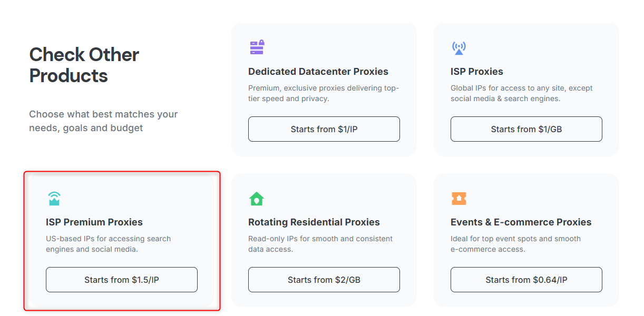Viewport: 644px width, 316px height.
Task: Click the ISP Proxies antenna signal icon
Action: (459, 48)
